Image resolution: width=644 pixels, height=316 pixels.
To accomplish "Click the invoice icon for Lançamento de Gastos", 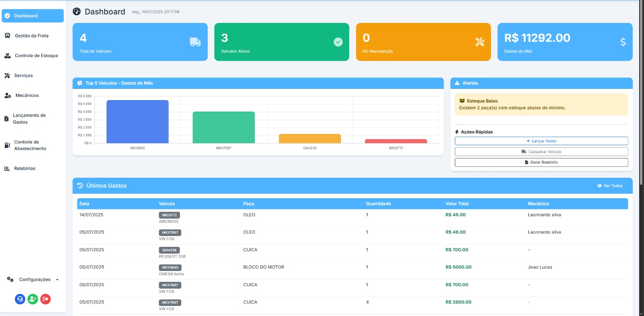I will pos(6,119).
